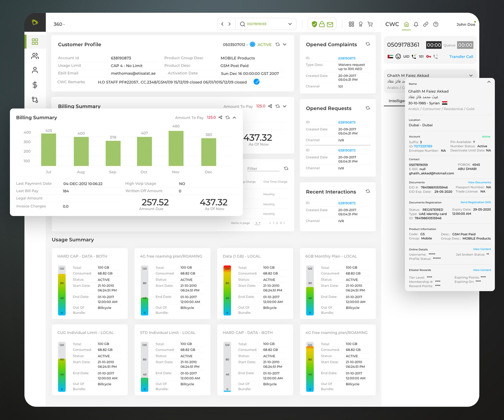Refresh the Customer Profile card
The image size is (504, 420).
(278, 44)
